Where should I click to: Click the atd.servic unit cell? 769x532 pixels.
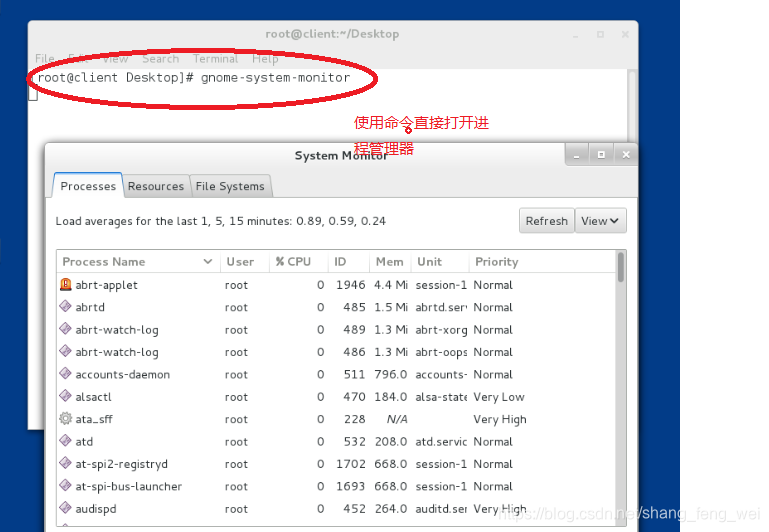441,442
